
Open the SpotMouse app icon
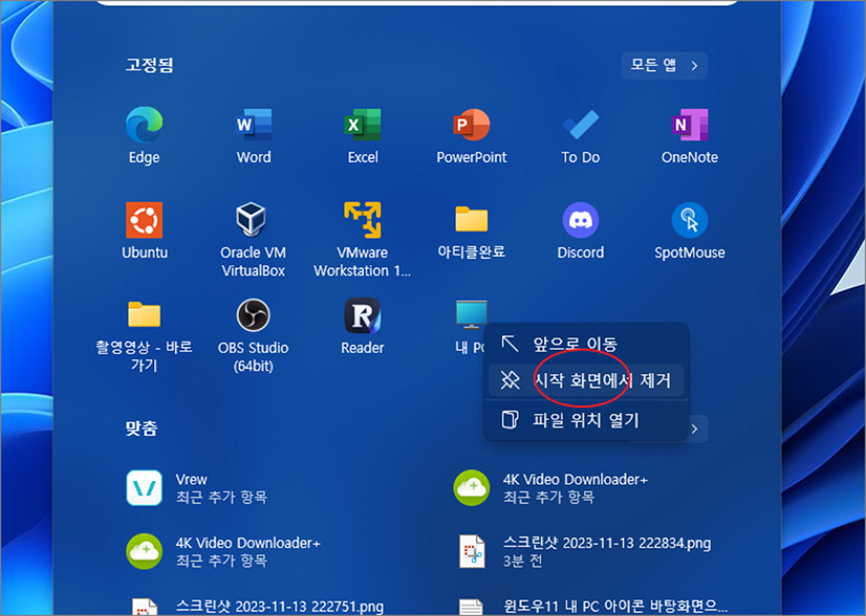pos(689,220)
